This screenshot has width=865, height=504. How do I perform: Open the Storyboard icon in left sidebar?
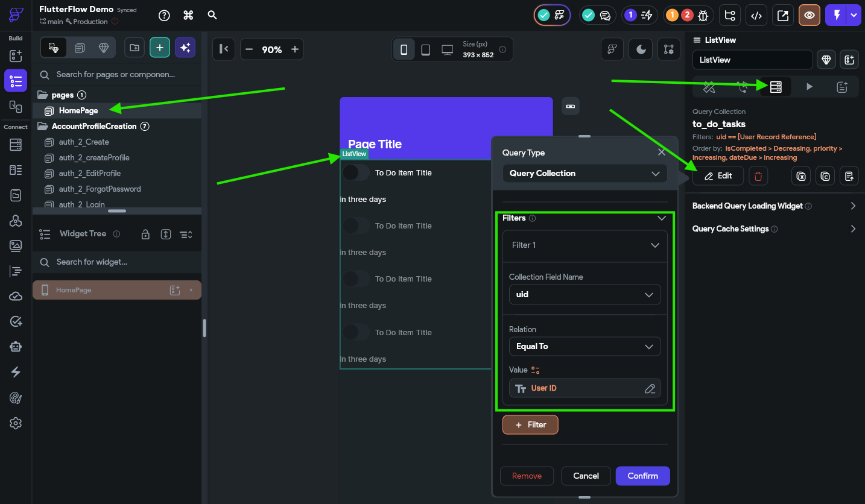coord(16,106)
